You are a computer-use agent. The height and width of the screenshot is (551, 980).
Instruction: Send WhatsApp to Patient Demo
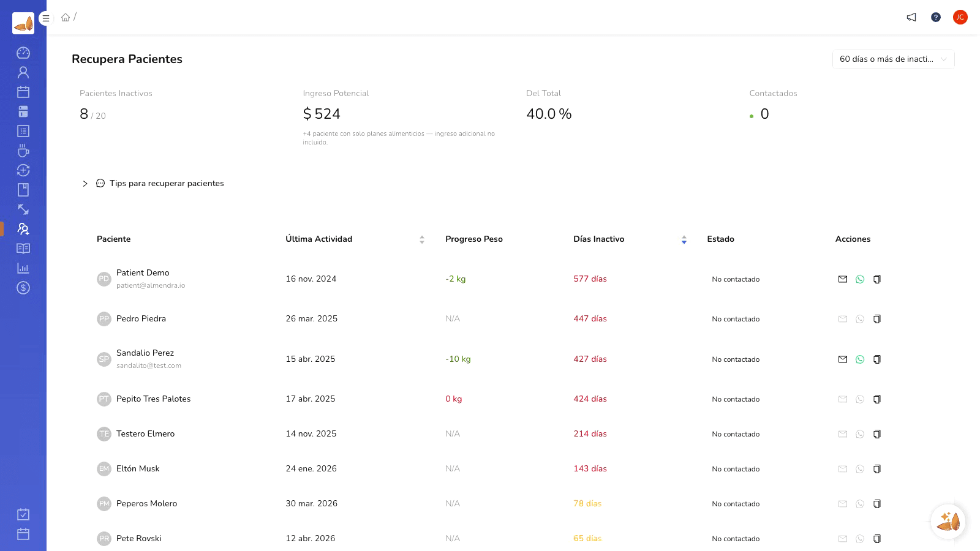click(x=860, y=279)
